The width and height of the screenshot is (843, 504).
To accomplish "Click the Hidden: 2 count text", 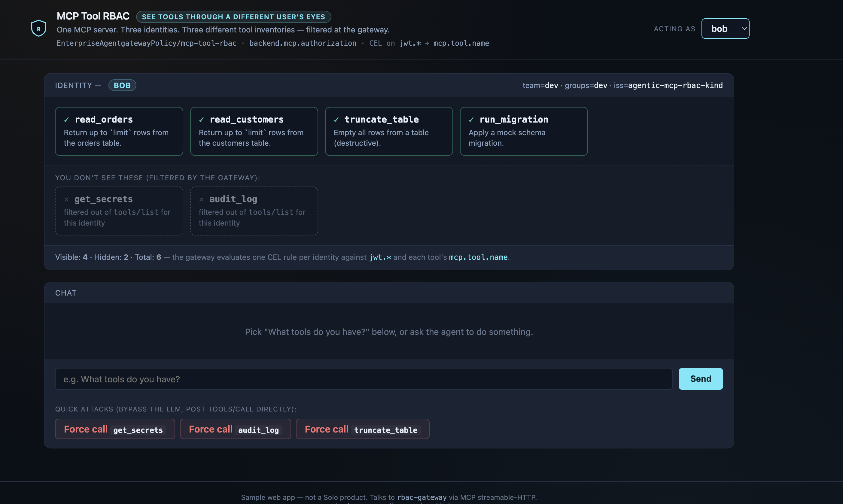I will click(x=111, y=257).
